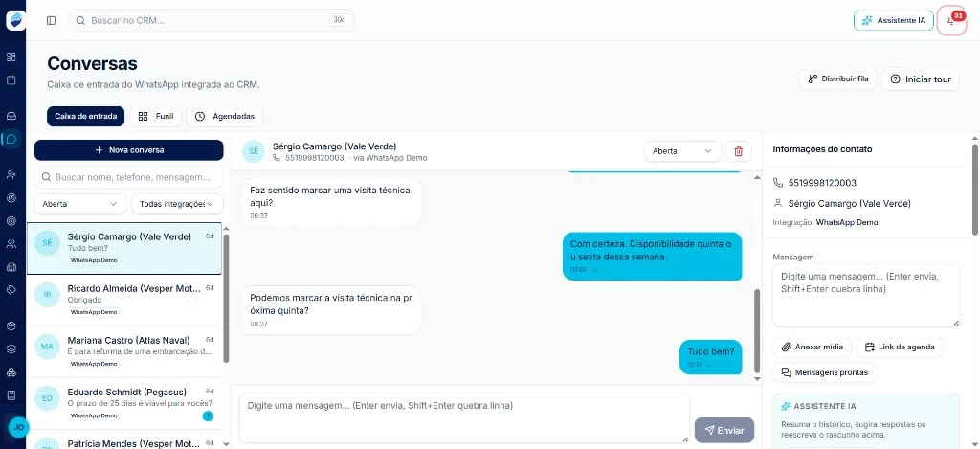
Task: Click Ricardo Almeida's RI avatar
Action: (47, 295)
